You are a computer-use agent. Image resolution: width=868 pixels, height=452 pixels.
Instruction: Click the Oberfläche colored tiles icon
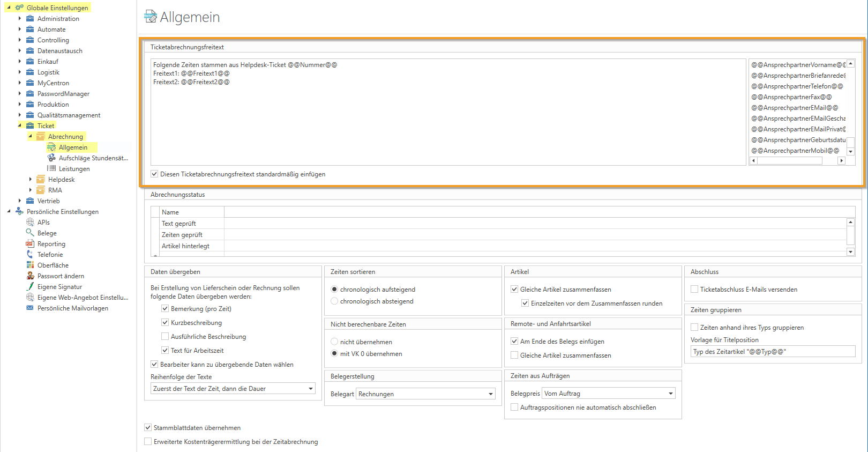pyautogui.click(x=30, y=265)
